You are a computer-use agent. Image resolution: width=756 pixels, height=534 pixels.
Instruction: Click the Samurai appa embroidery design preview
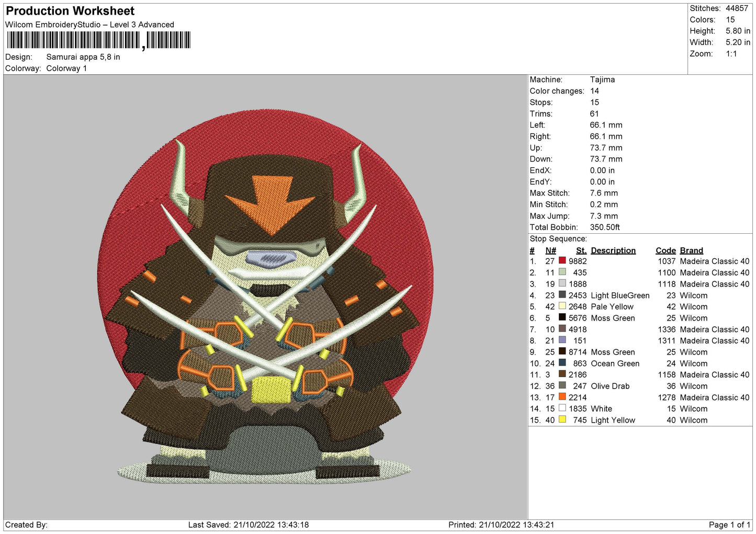point(265,297)
